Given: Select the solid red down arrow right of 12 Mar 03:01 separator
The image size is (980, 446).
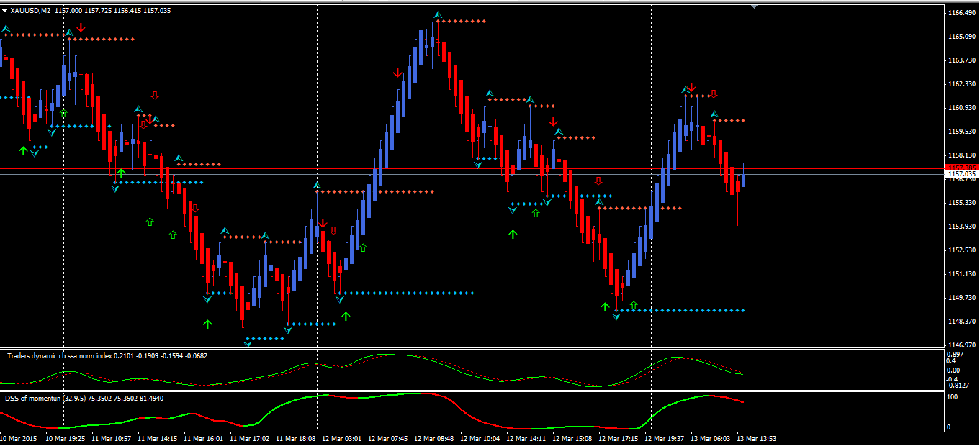Looking at the screenshot, I should [x=323, y=223].
